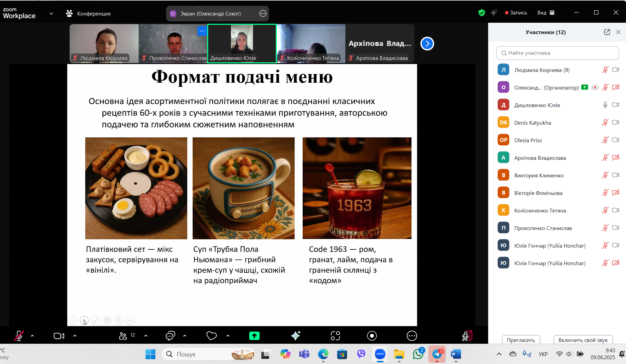
Task: Expand audio settings arrow next to microphone
Action: (x=32, y=336)
